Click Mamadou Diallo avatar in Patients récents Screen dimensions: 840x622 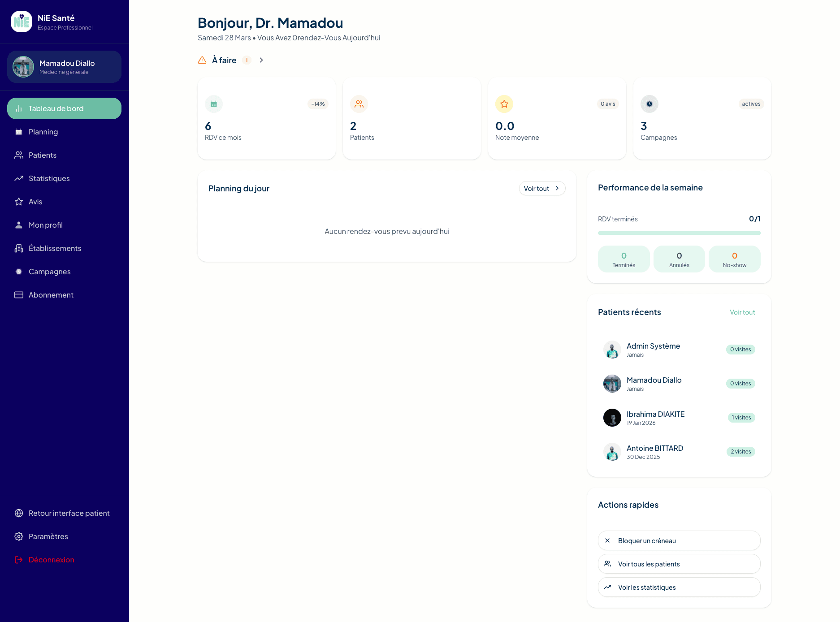[612, 384]
